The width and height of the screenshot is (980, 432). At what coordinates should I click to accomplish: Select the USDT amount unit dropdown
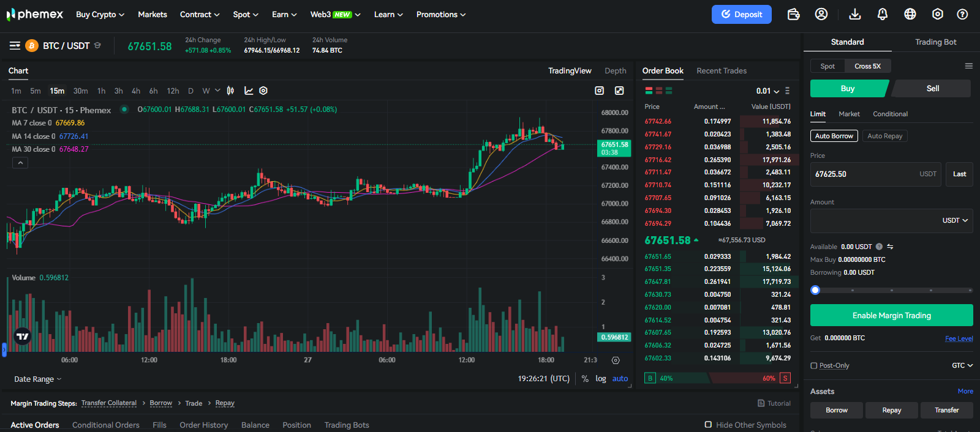(x=955, y=220)
